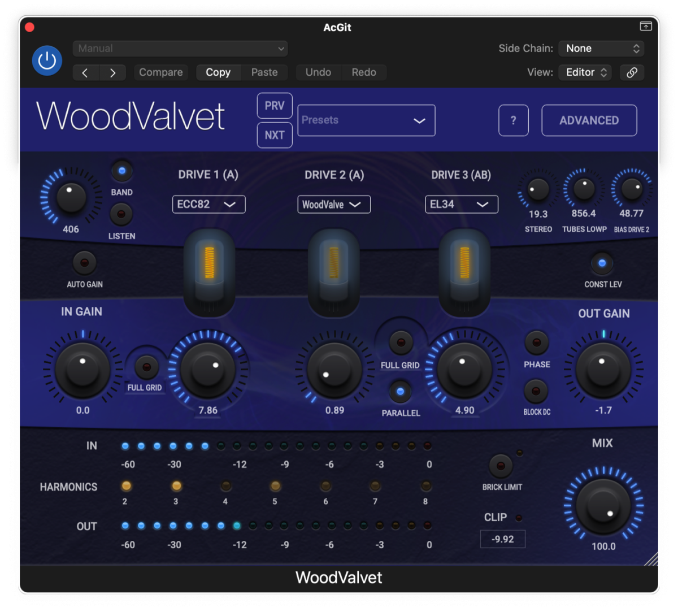
Task: Click the MIX knob
Action: [x=603, y=506]
